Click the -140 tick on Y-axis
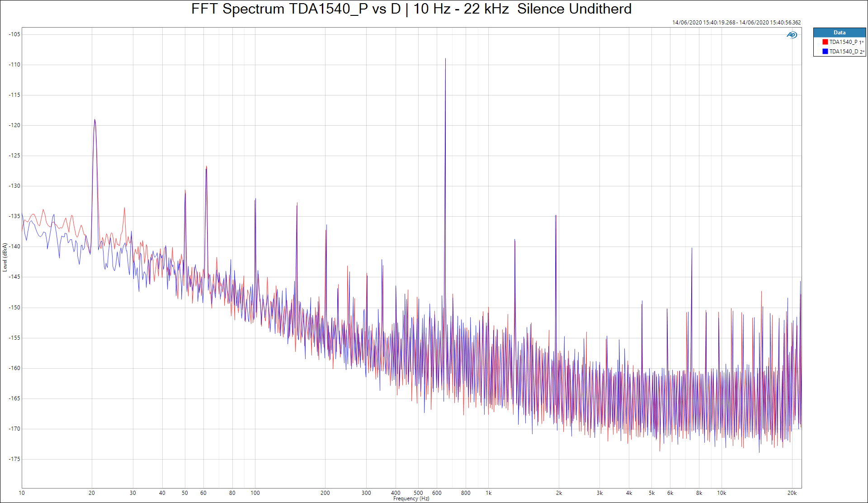Screen dimensions: 868x503 pos(14,247)
